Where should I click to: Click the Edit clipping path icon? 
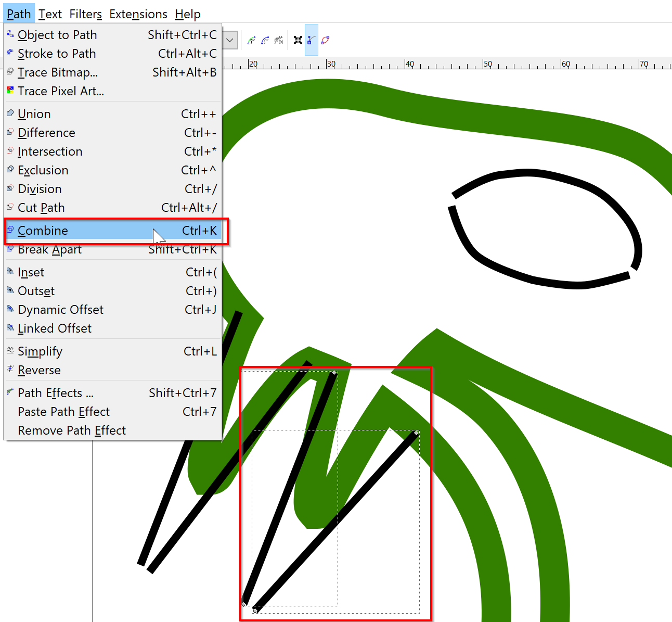[252, 40]
